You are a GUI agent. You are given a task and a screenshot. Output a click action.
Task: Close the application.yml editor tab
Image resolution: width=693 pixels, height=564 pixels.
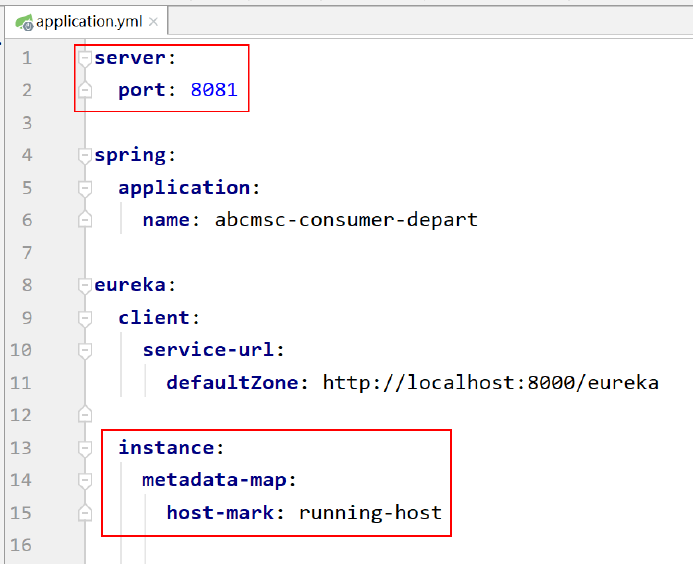pyautogui.click(x=150, y=21)
